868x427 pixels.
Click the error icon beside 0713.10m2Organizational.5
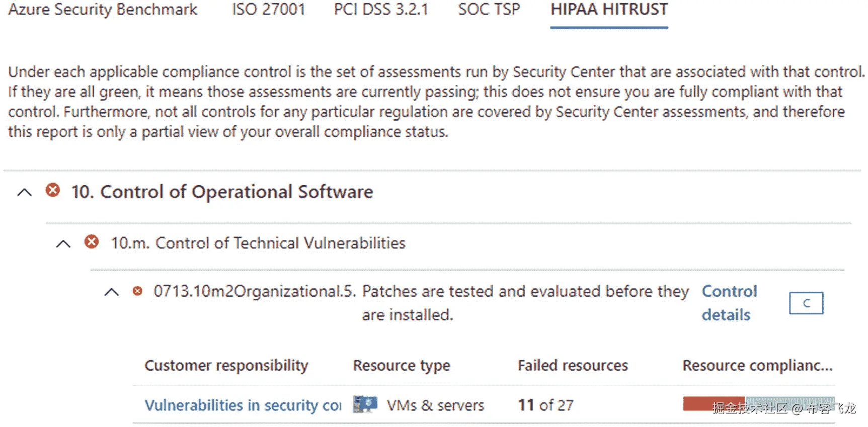(137, 291)
